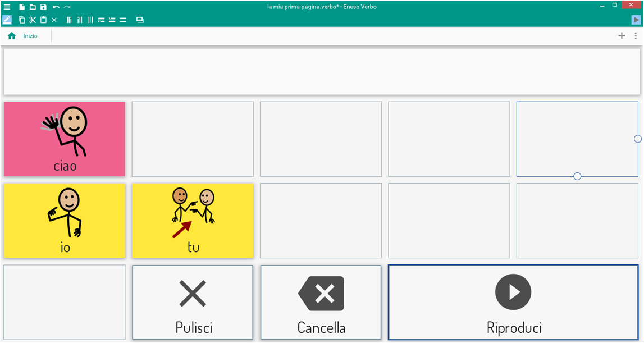The height and width of the screenshot is (343, 644).
Task: Copy the selected cell
Action: [x=22, y=20]
